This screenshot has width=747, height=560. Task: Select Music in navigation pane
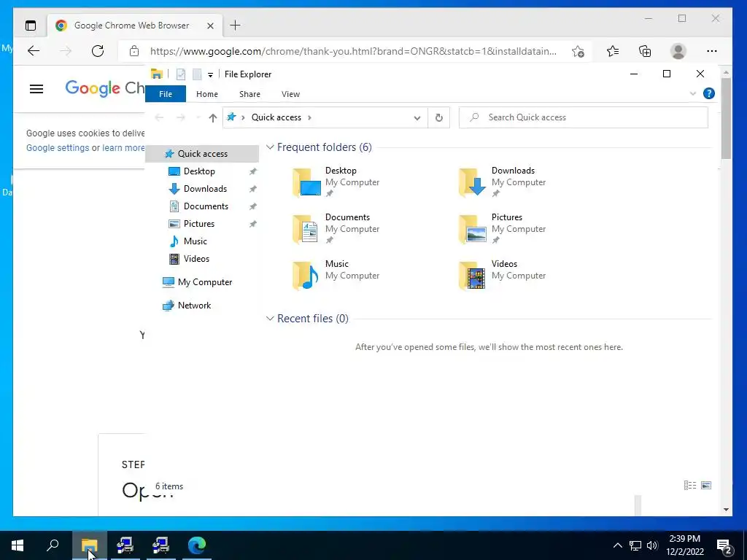coord(195,241)
